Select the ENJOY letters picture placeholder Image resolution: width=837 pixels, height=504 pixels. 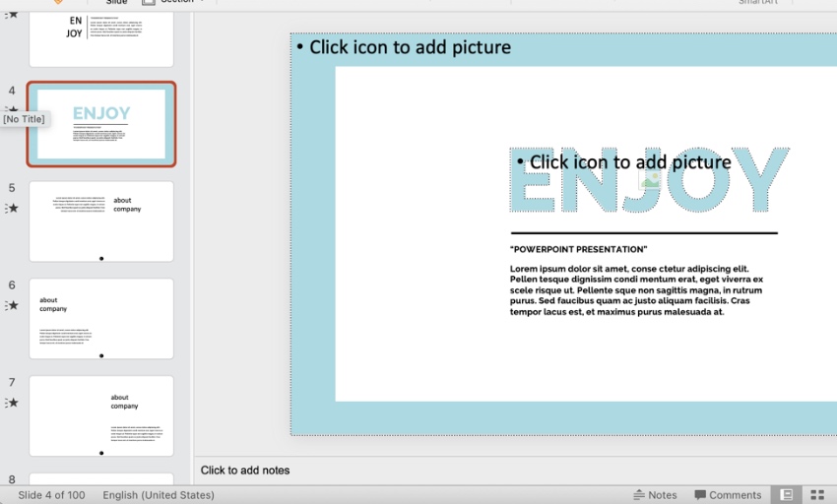coord(649,180)
